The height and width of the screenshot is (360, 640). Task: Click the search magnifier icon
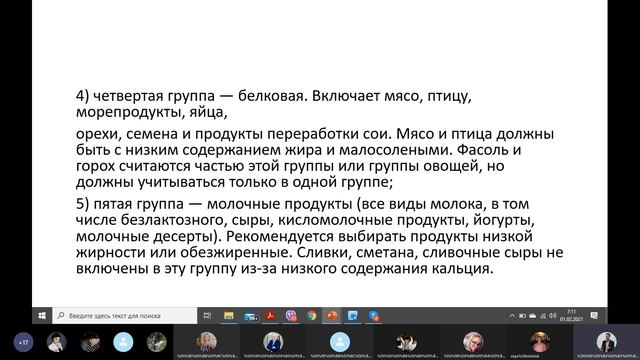(61, 316)
